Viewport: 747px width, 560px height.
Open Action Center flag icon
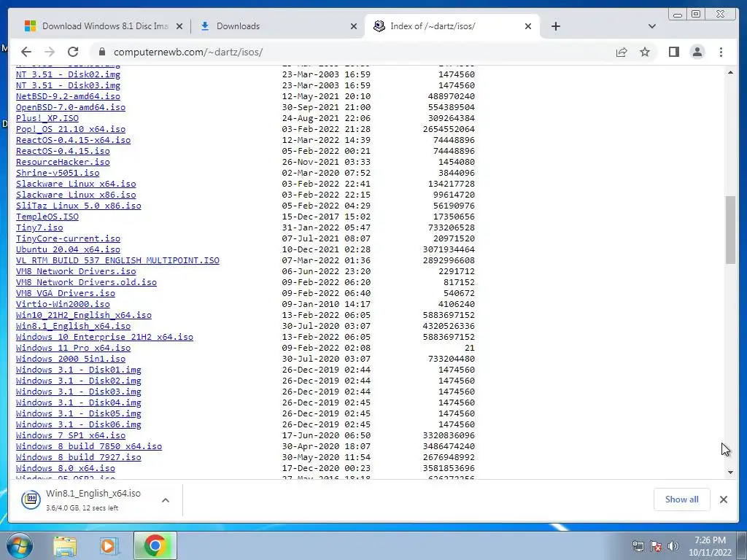[x=656, y=546]
